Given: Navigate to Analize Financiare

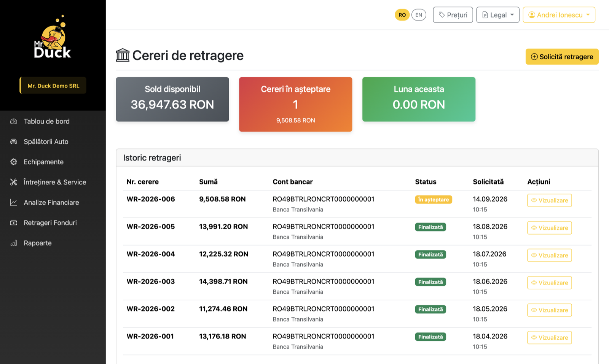Looking at the screenshot, I should click(53, 202).
